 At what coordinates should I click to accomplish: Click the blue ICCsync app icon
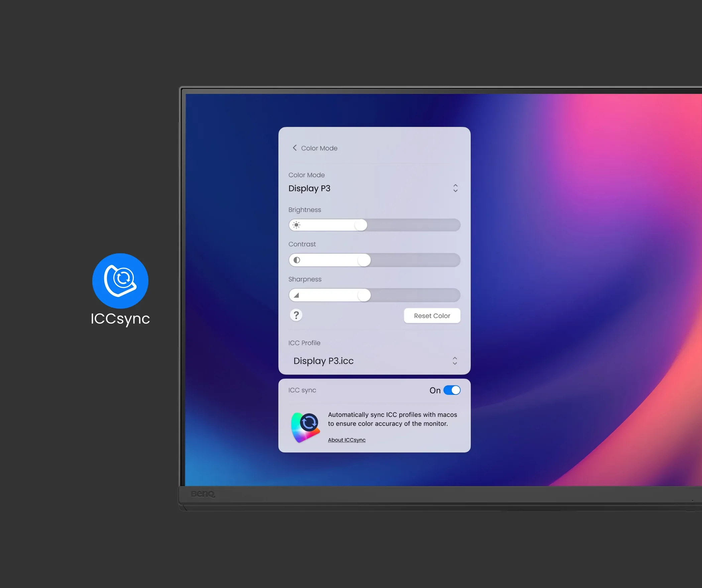point(120,281)
